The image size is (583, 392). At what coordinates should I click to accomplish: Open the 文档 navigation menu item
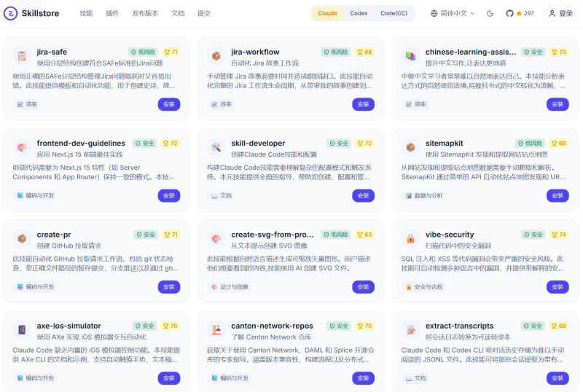178,13
